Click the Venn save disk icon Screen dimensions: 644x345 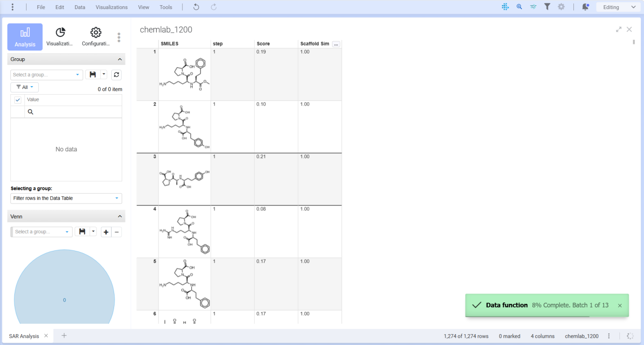(x=82, y=232)
